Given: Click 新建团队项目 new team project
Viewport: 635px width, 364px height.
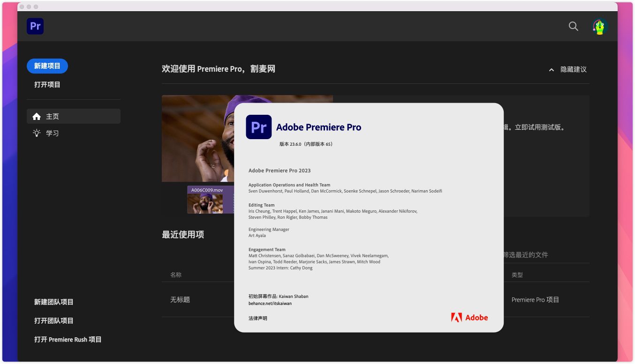Looking at the screenshot, I should point(54,302).
